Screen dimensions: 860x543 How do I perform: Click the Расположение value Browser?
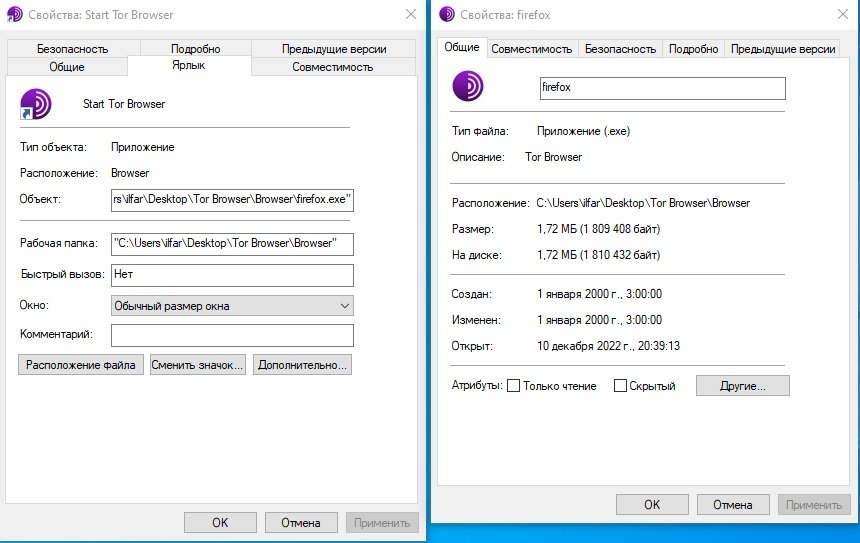[x=130, y=173]
